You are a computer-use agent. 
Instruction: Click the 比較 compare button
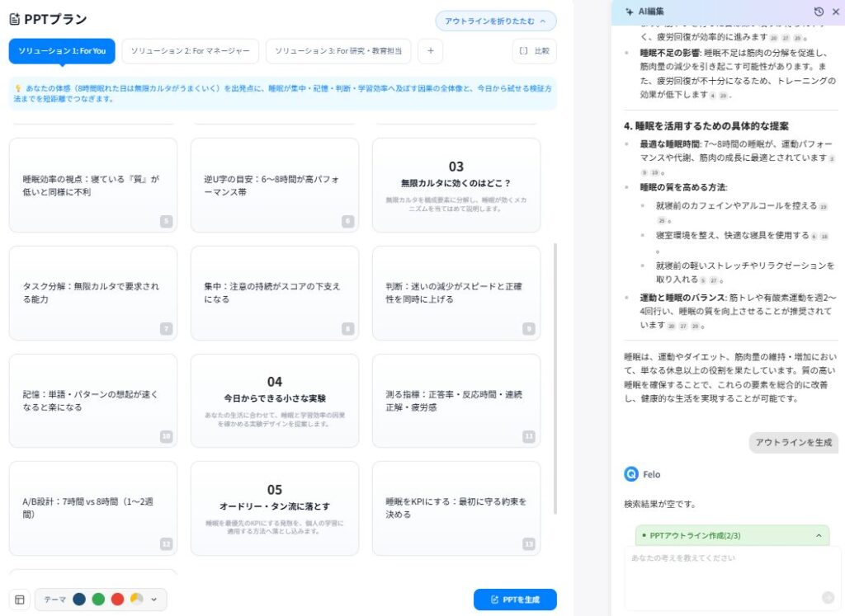coord(534,51)
